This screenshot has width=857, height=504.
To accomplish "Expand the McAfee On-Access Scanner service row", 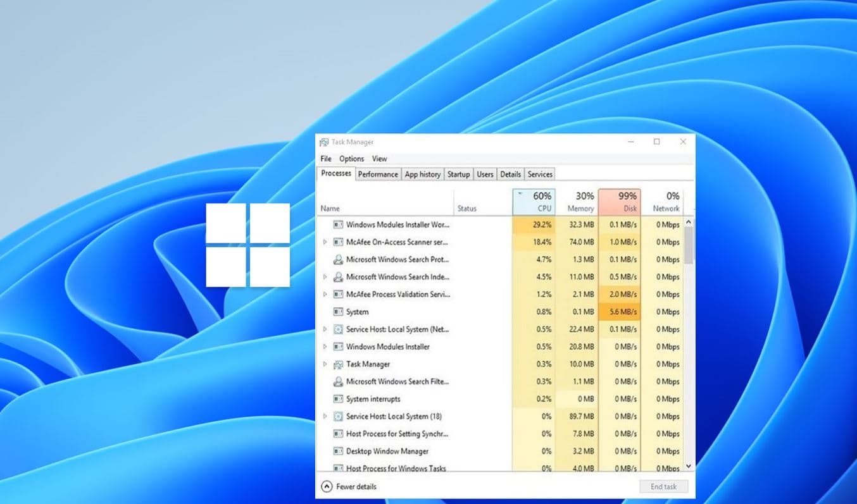I will click(325, 242).
